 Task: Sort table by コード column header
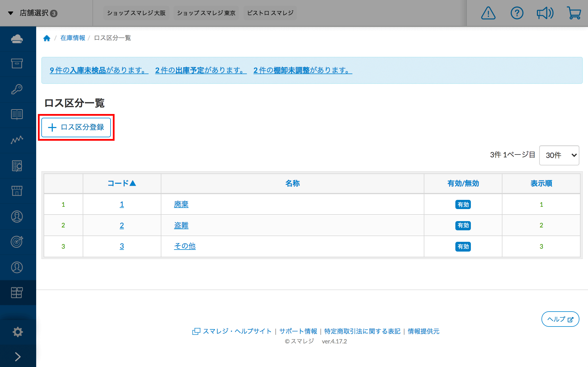pos(122,183)
